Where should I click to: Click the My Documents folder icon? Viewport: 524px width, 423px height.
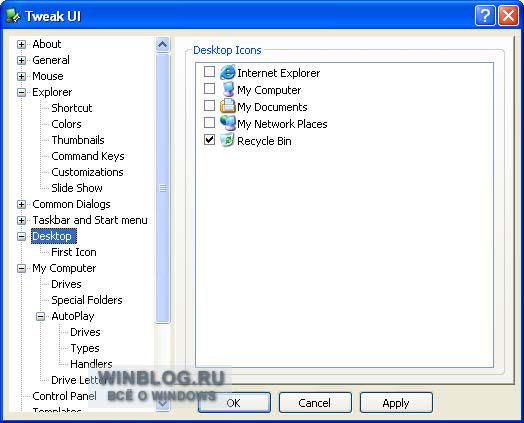click(228, 106)
